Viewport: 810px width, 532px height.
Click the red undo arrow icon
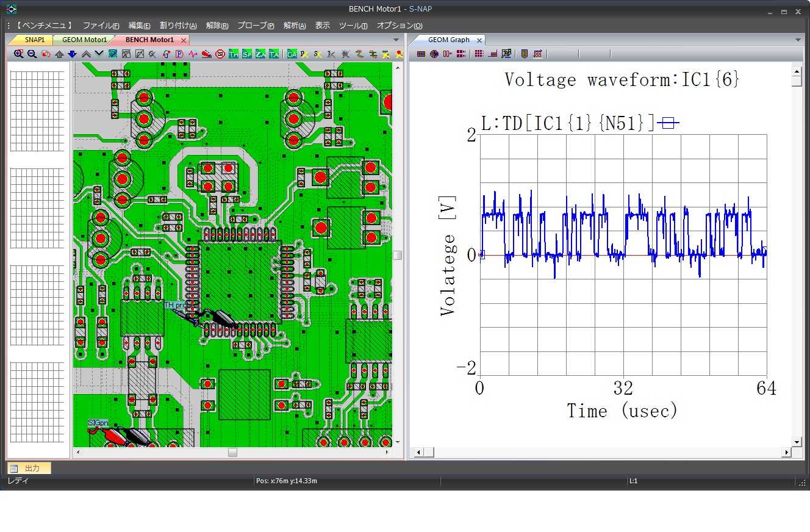pyautogui.click(x=46, y=54)
